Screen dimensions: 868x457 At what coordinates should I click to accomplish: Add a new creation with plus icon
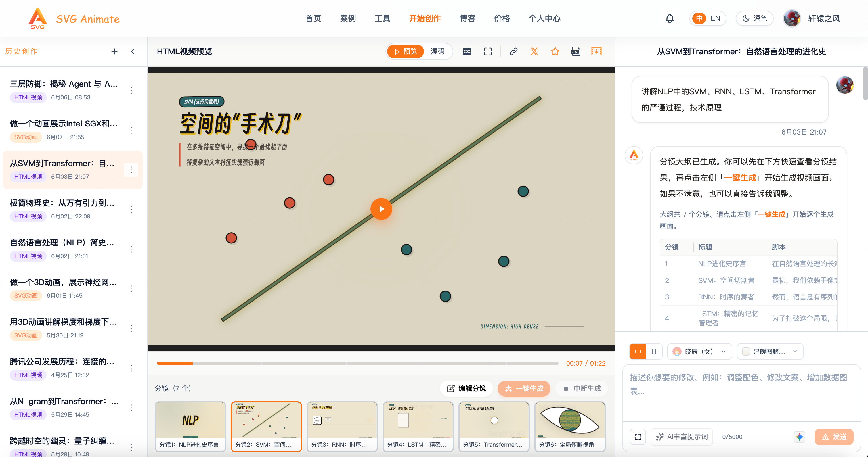114,51
